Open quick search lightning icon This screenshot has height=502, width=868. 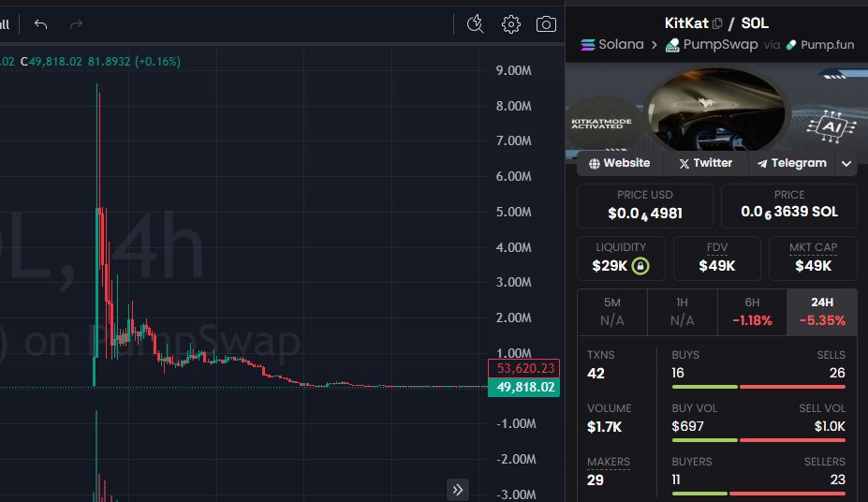[475, 24]
